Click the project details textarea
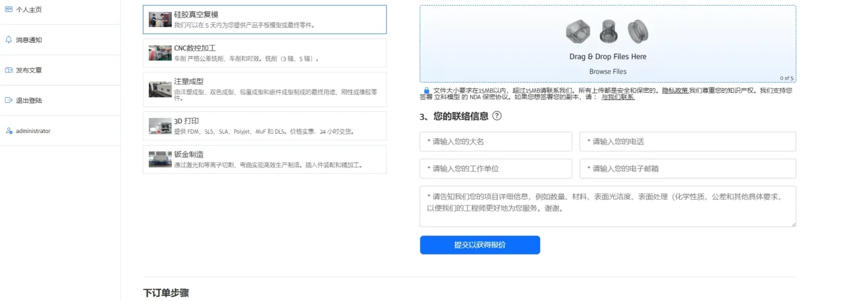Image resolution: width=868 pixels, height=301 pixels. (x=608, y=206)
